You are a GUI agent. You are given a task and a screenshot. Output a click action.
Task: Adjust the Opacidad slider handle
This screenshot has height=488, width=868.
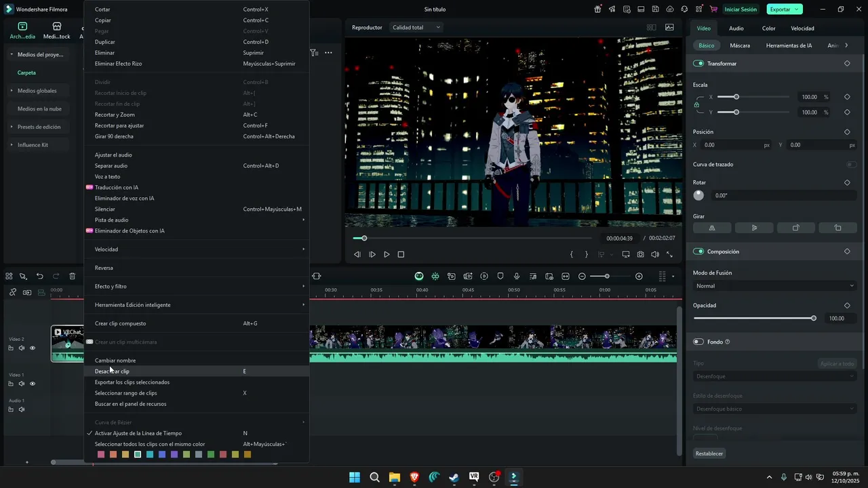(814, 319)
